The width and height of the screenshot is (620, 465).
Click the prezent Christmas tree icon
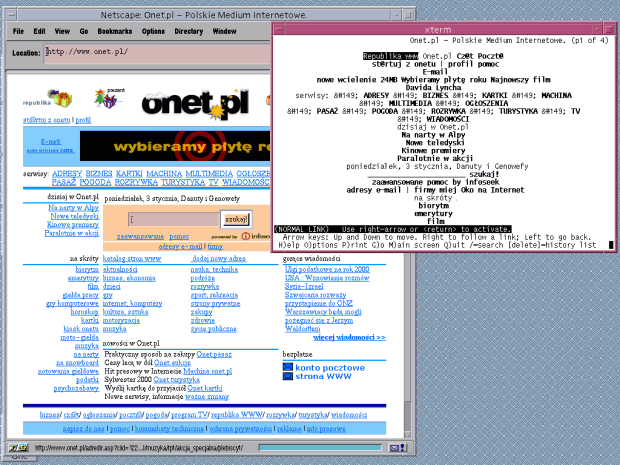pyautogui.click(x=107, y=99)
